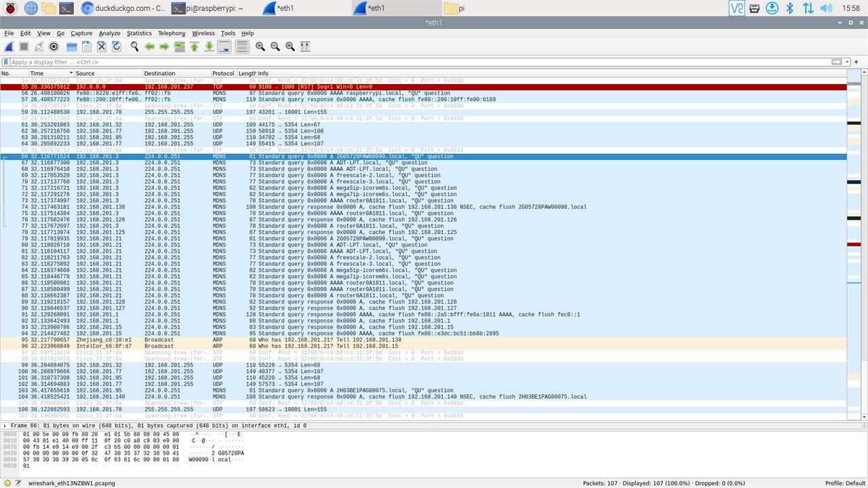Open the Statistics menu

(139, 33)
